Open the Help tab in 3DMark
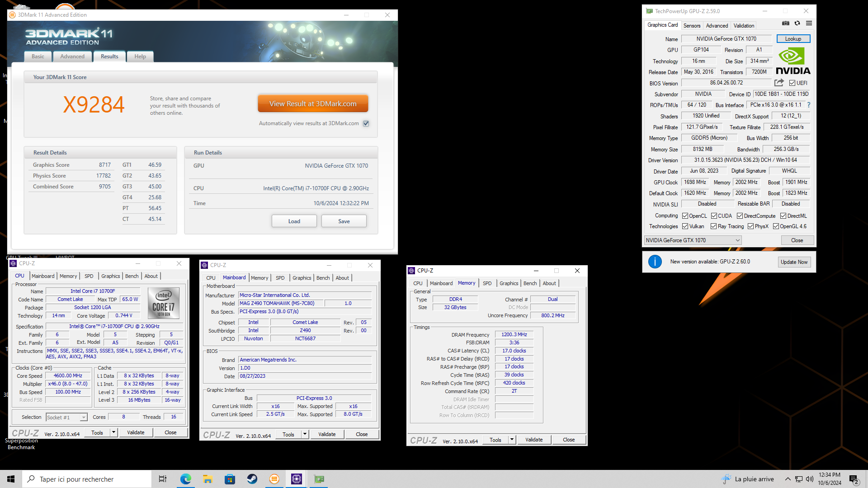 coord(140,56)
